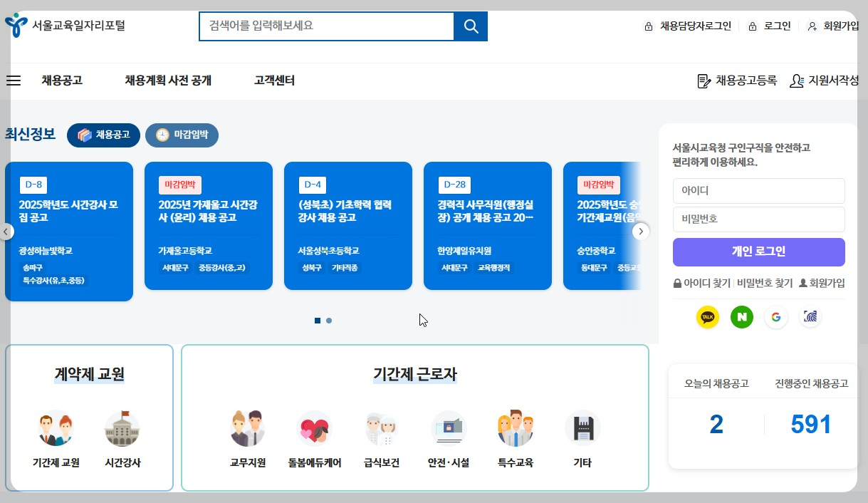
Task: Advance carousel with the right arrow
Action: 640,231
